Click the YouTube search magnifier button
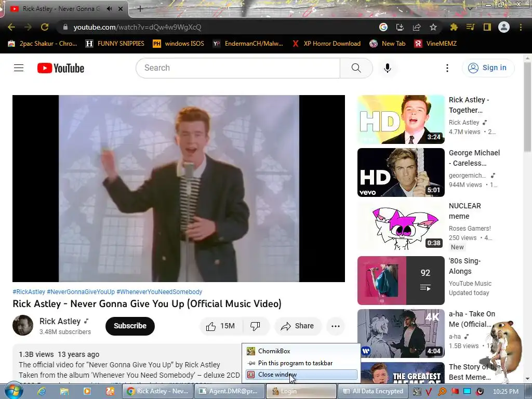Image resolution: width=532 pixels, height=399 pixels. pos(356,68)
